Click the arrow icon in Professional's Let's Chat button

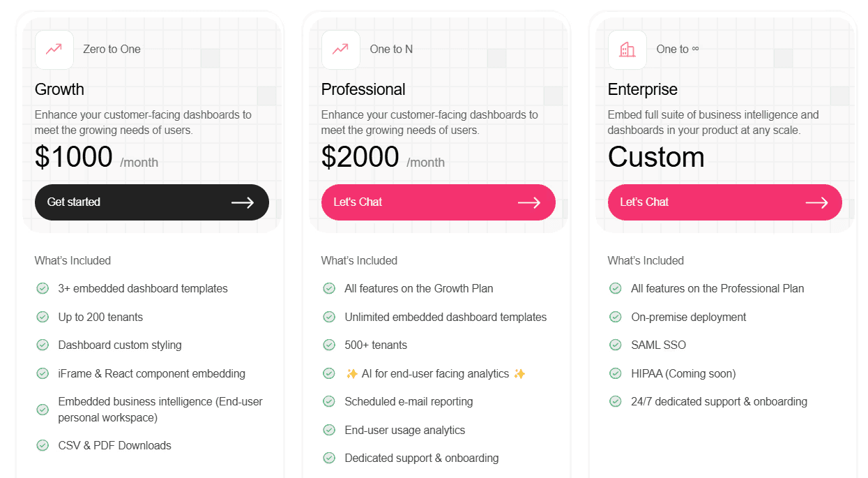[530, 202]
